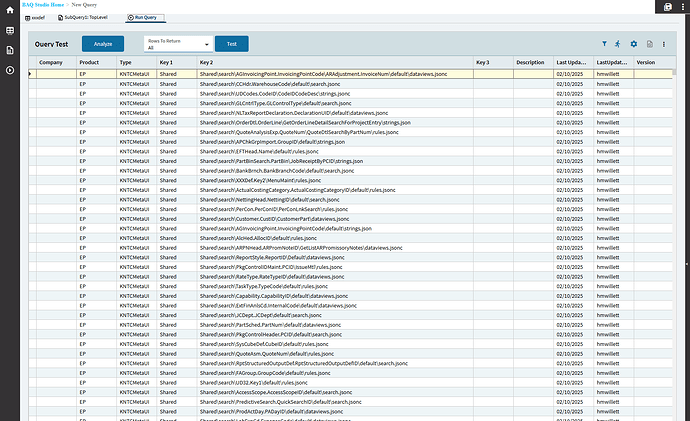Viewport: 690px width, 421px height.
Task: Select the Customer.CustID CustomerPart dataviews cell
Action: point(335,219)
